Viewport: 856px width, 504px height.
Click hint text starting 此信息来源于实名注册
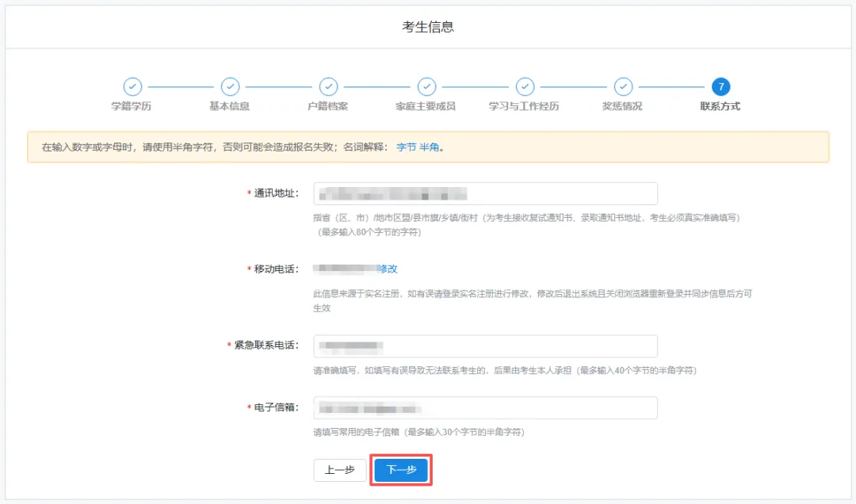coord(533,300)
